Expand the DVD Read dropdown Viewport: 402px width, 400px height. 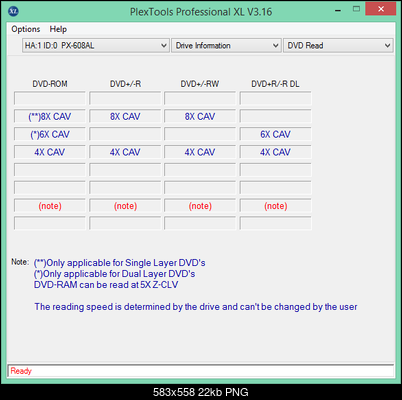(x=338, y=45)
